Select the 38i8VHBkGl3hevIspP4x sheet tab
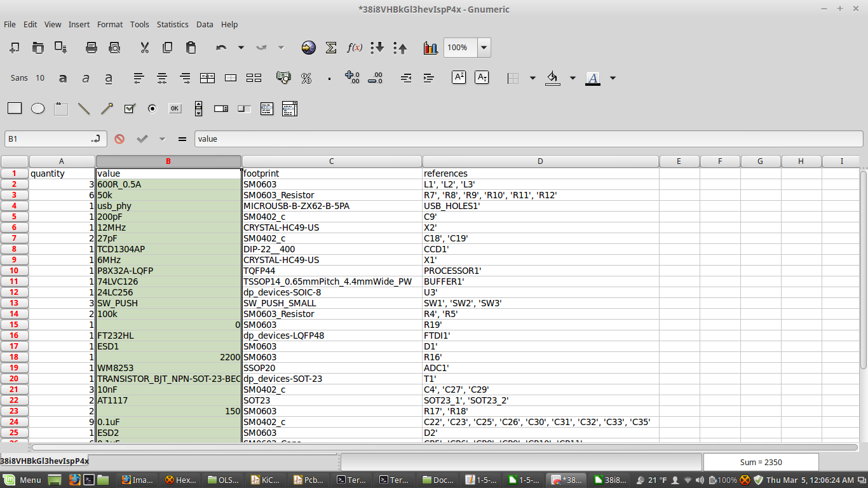868x488 pixels. (x=44, y=461)
